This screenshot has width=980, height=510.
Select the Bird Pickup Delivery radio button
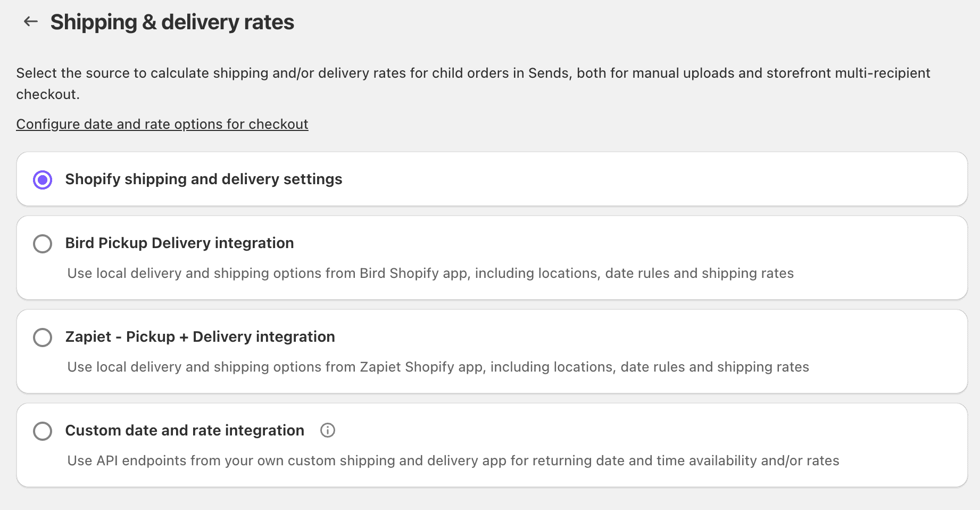pos(43,244)
